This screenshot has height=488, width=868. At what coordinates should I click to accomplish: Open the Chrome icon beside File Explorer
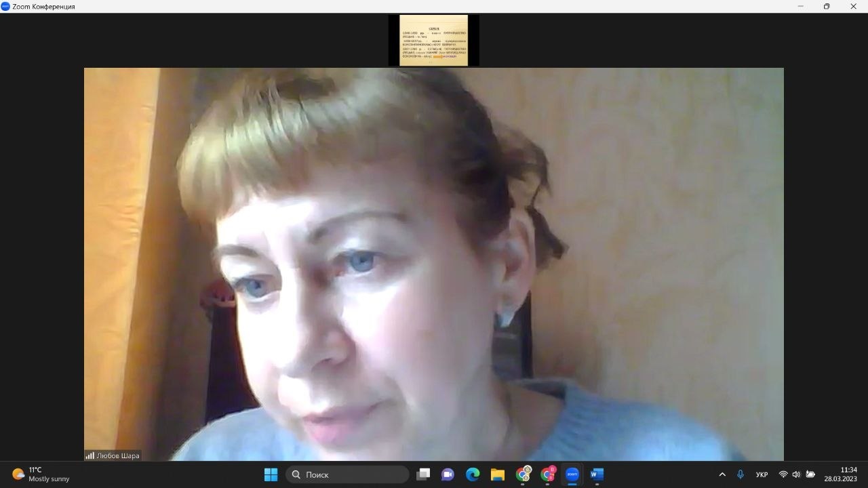pos(523,474)
